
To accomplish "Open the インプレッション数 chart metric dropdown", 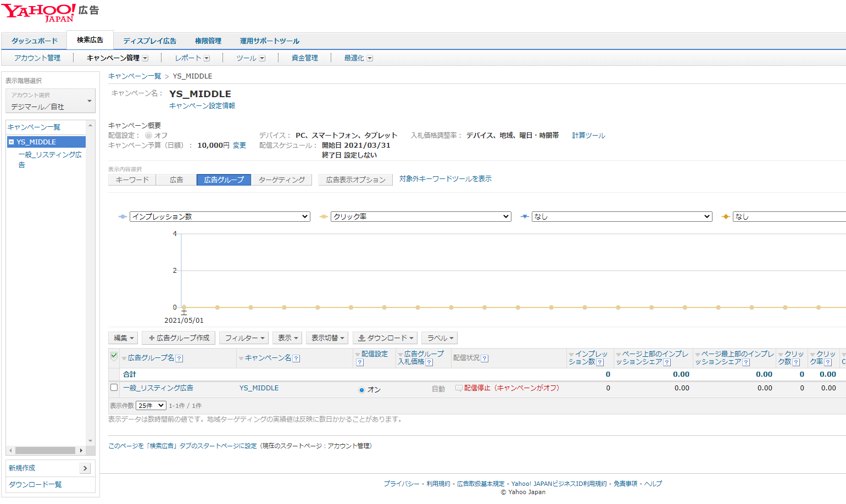I will click(220, 217).
